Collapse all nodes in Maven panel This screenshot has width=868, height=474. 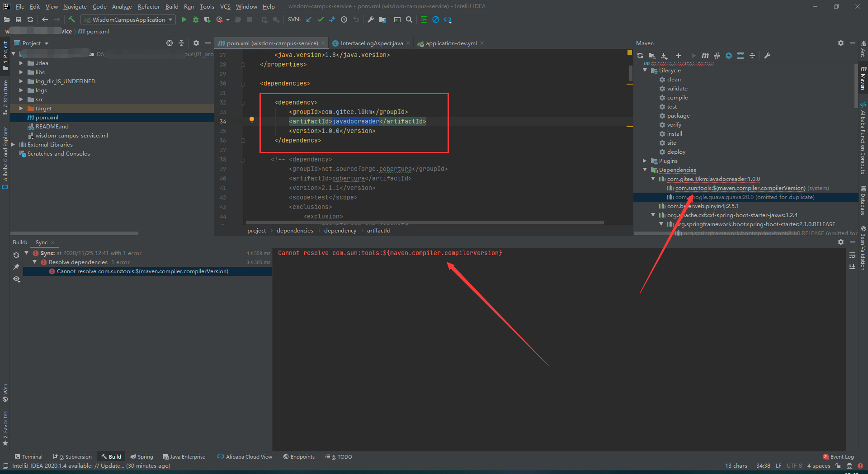(x=752, y=56)
